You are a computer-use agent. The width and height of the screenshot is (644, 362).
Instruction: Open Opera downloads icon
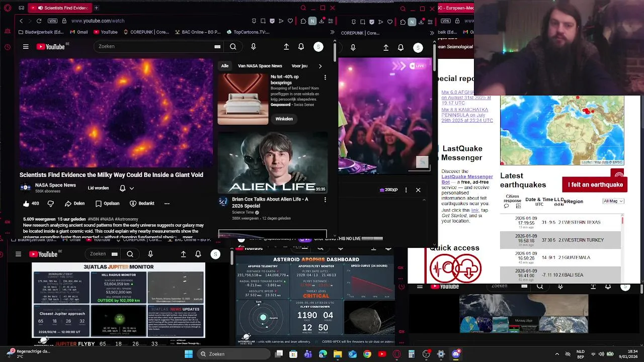(x=321, y=21)
